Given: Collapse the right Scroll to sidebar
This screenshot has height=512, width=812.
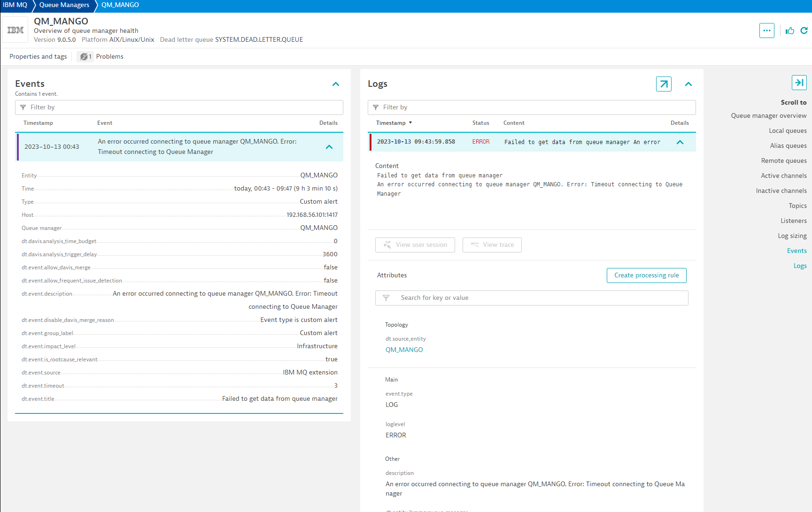Looking at the screenshot, I should (x=799, y=83).
